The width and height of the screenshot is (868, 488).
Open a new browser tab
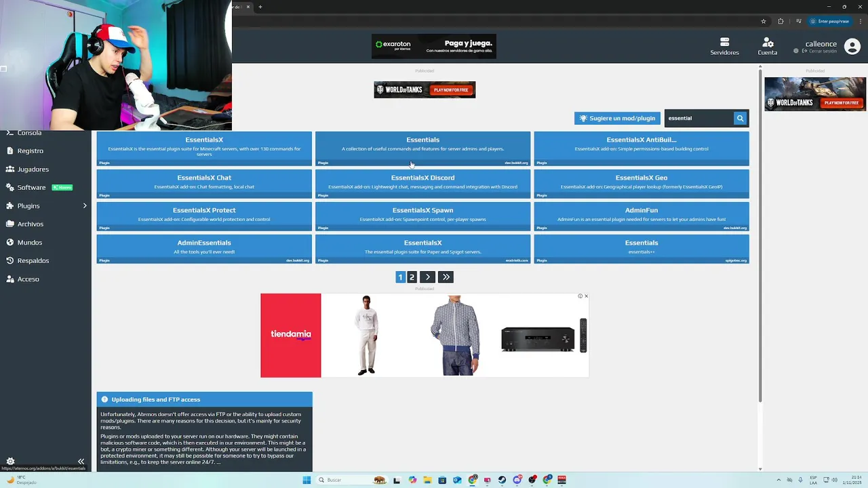[260, 7]
